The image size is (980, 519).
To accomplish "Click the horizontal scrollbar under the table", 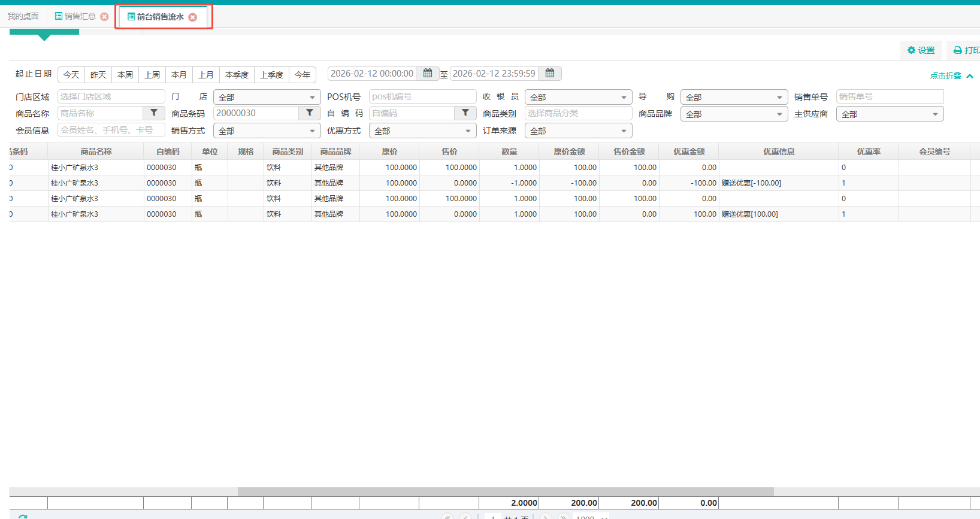I will [505, 491].
